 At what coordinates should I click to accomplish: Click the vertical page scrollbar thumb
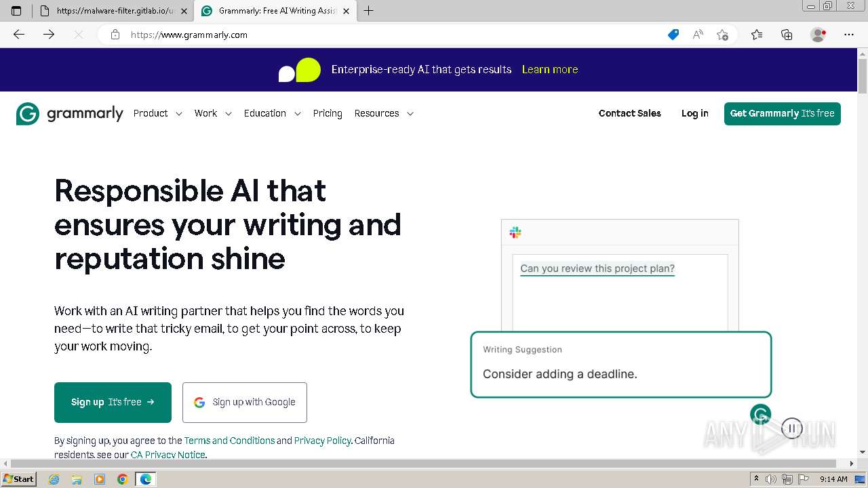pos(863,76)
